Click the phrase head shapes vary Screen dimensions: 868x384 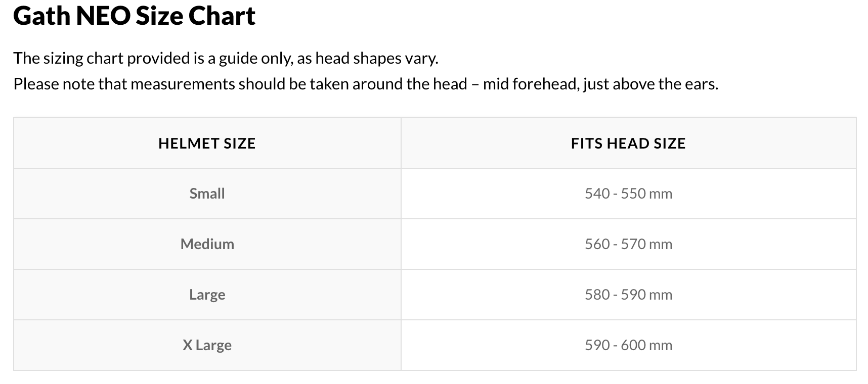(x=376, y=59)
